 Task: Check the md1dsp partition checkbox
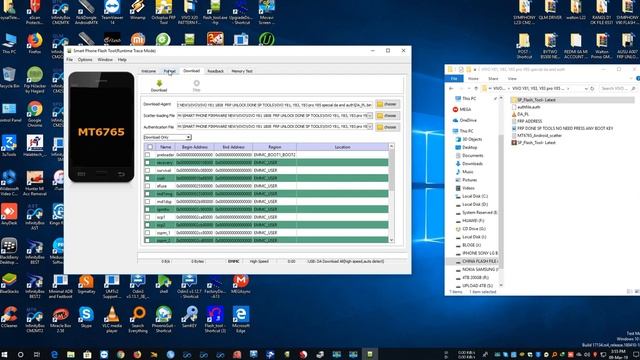coord(147,201)
